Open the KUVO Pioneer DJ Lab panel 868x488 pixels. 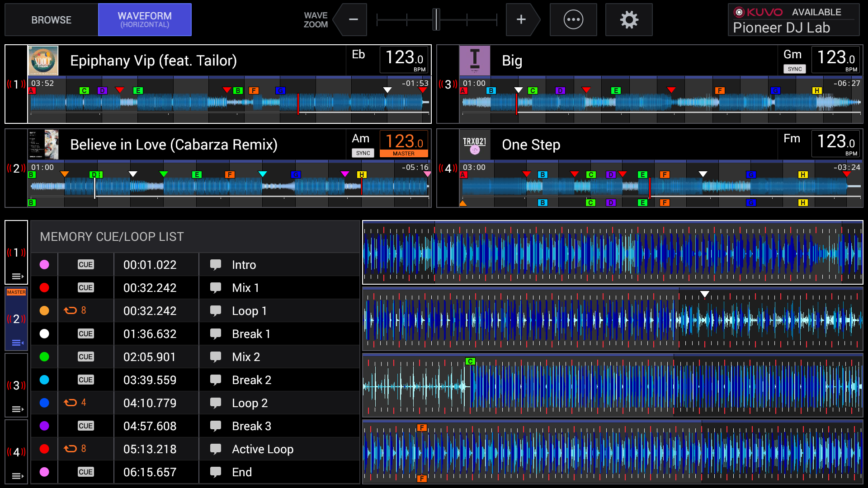pos(793,20)
